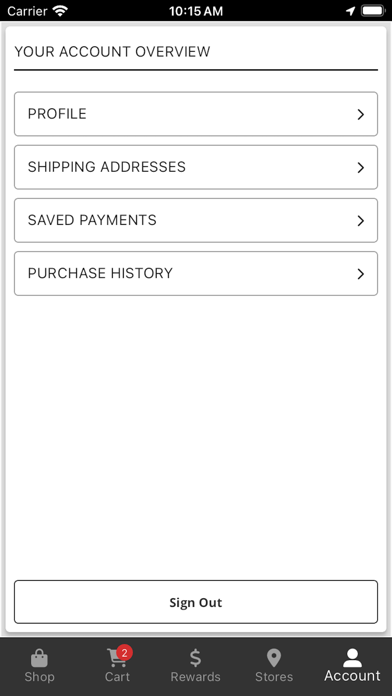Switch to the Rewards tab label
The height and width of the screenshot is (696, 392).
(x=195, y=677)
